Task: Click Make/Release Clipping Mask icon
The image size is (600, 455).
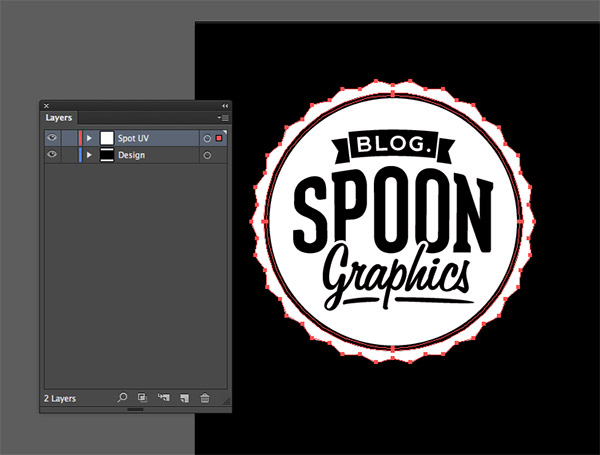Action: click(x=142, y=398)
